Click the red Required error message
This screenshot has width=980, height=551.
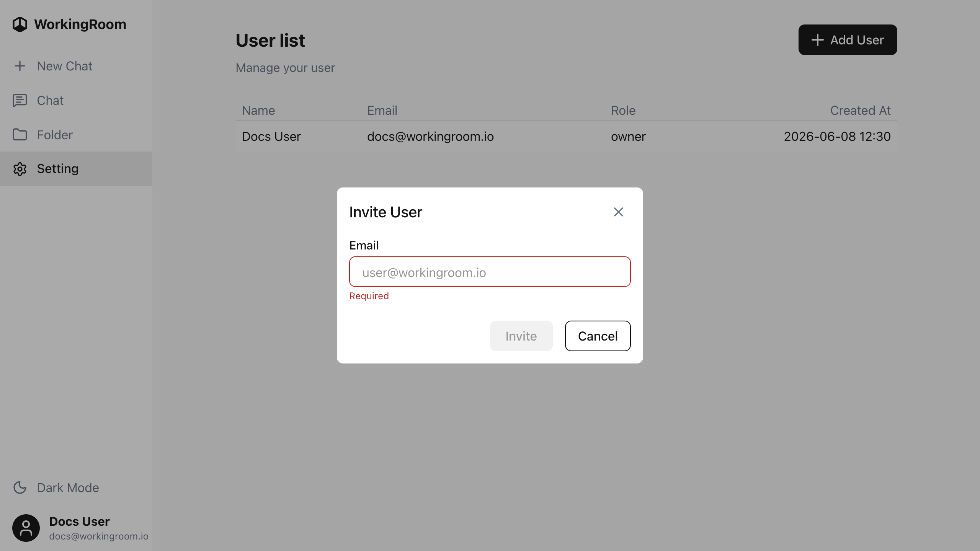[369, 296]
